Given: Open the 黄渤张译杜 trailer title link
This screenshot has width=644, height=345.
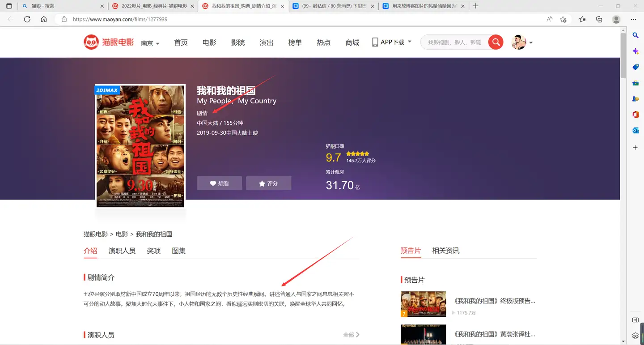Looking at the screenshot, I should point(495,334).
